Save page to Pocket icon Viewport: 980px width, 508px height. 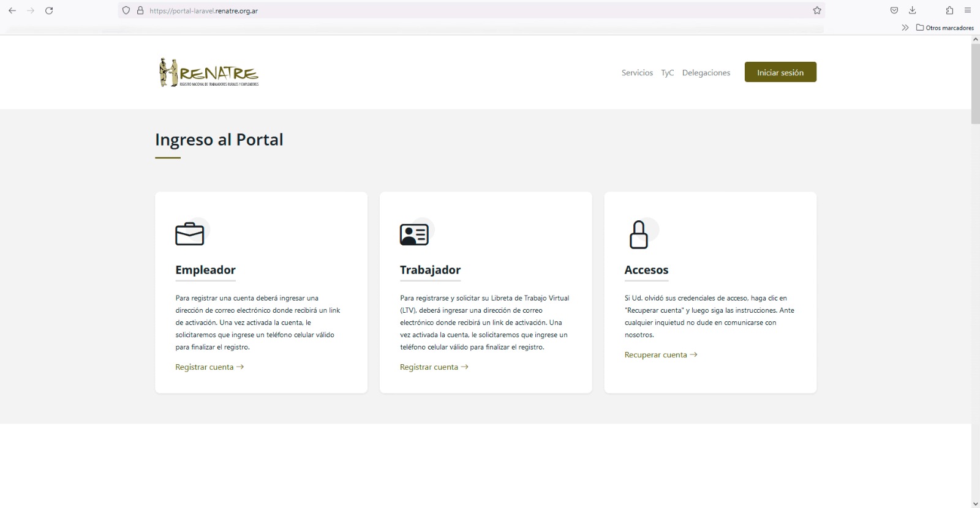coord(894,10)
